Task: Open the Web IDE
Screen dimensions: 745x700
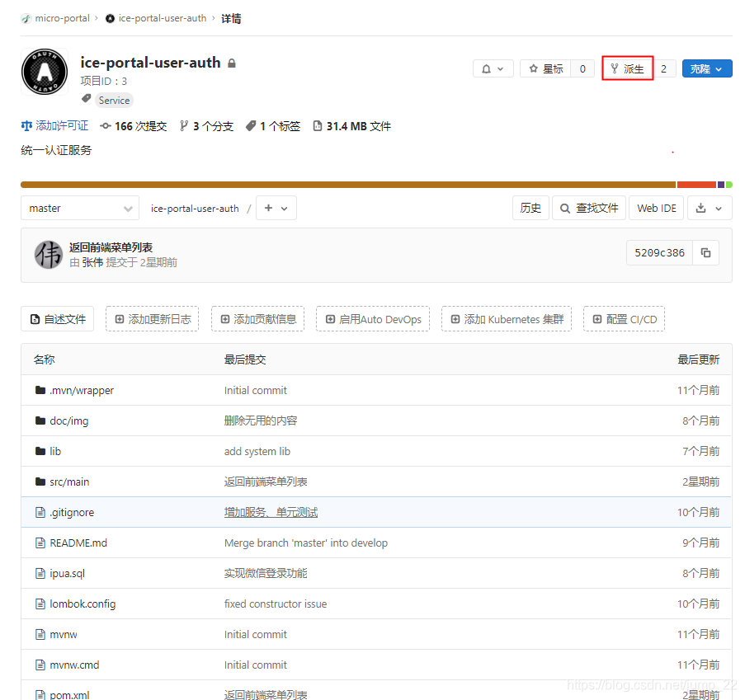Action: tap(656, 208)
